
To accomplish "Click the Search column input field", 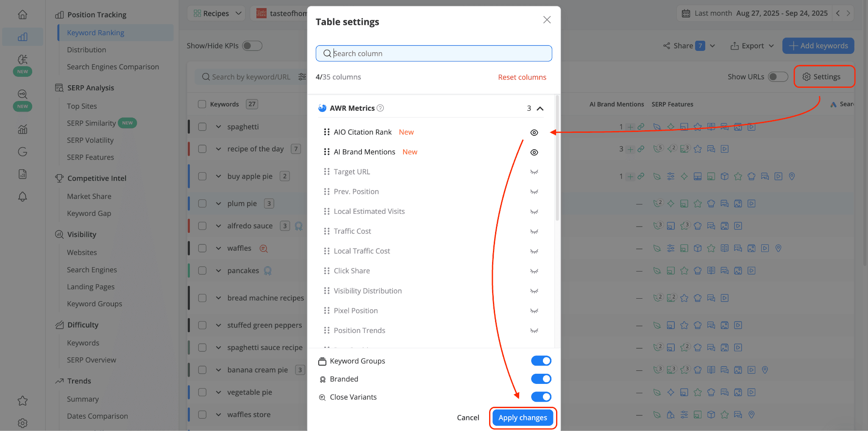I will [x=434, y=53].
